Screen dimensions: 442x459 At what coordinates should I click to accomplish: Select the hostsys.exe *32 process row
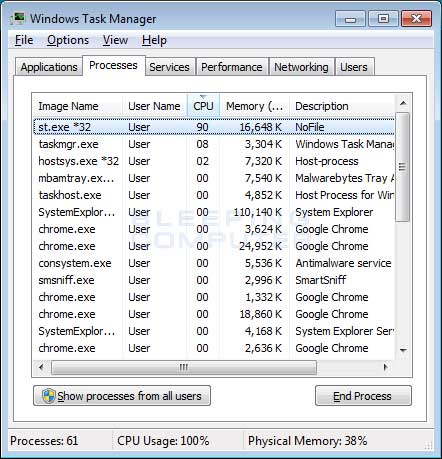[214, 161]
